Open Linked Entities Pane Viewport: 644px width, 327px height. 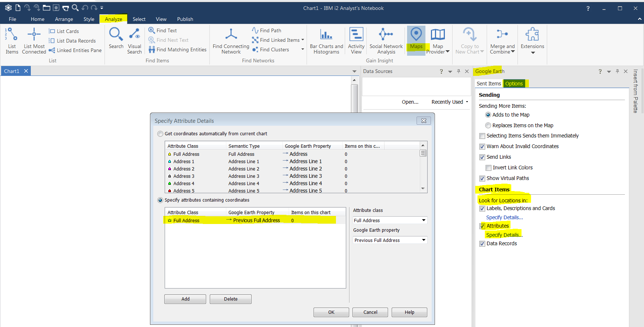[x=75, y=50]
